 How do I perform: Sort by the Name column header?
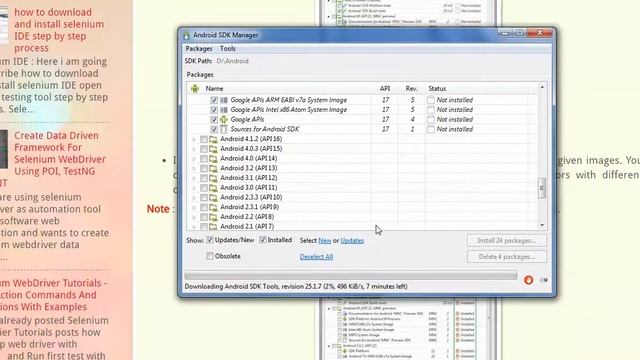tap(214, 89)
